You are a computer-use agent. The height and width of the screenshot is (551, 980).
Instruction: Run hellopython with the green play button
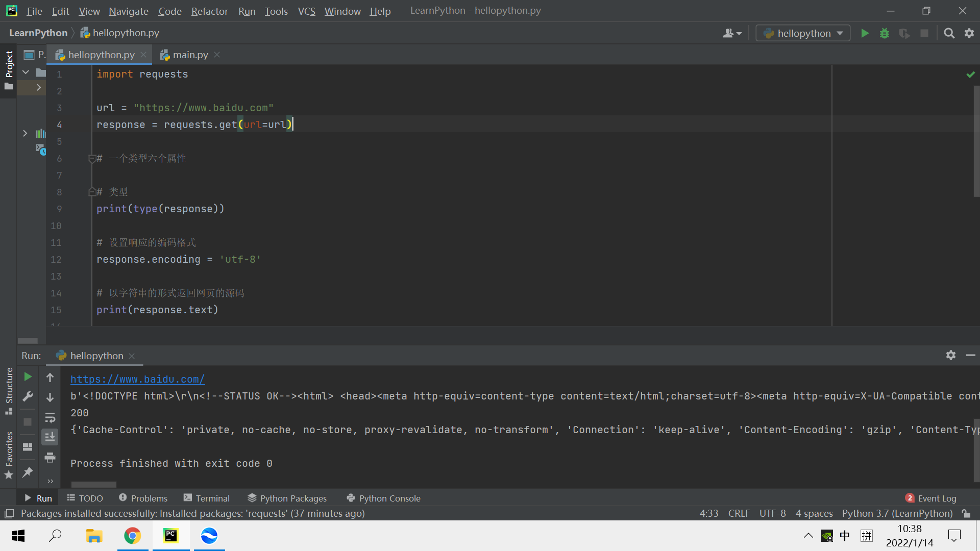865,33
